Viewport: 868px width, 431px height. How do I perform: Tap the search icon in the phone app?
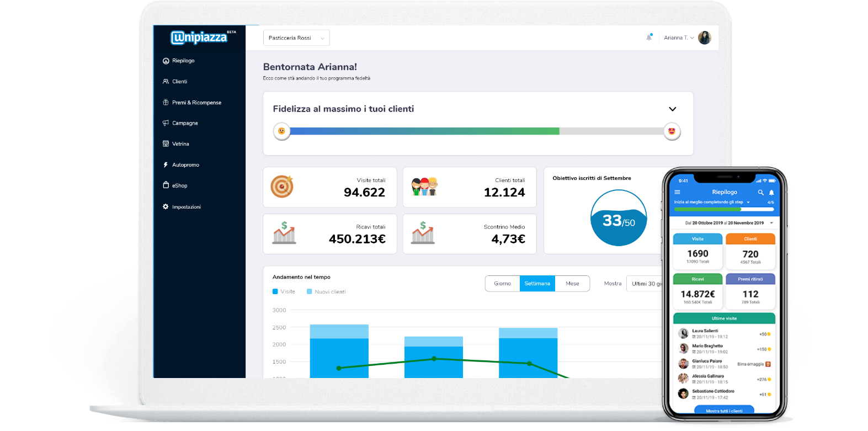761,193
